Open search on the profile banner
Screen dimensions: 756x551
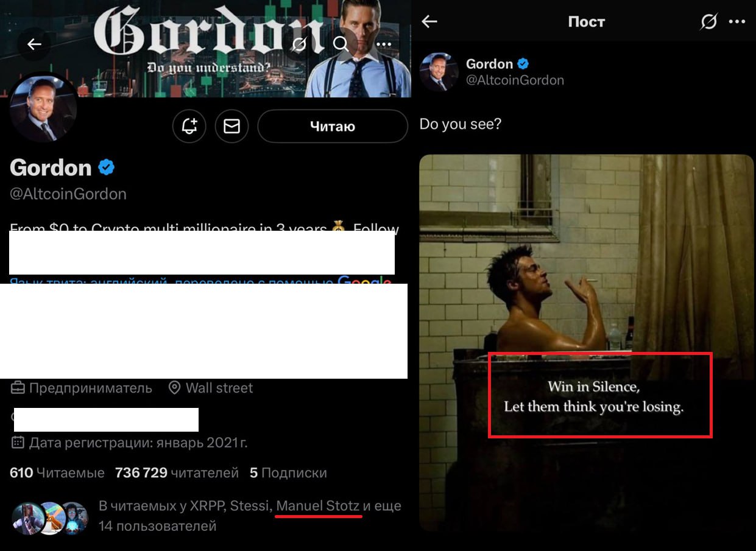pos(341,44)
